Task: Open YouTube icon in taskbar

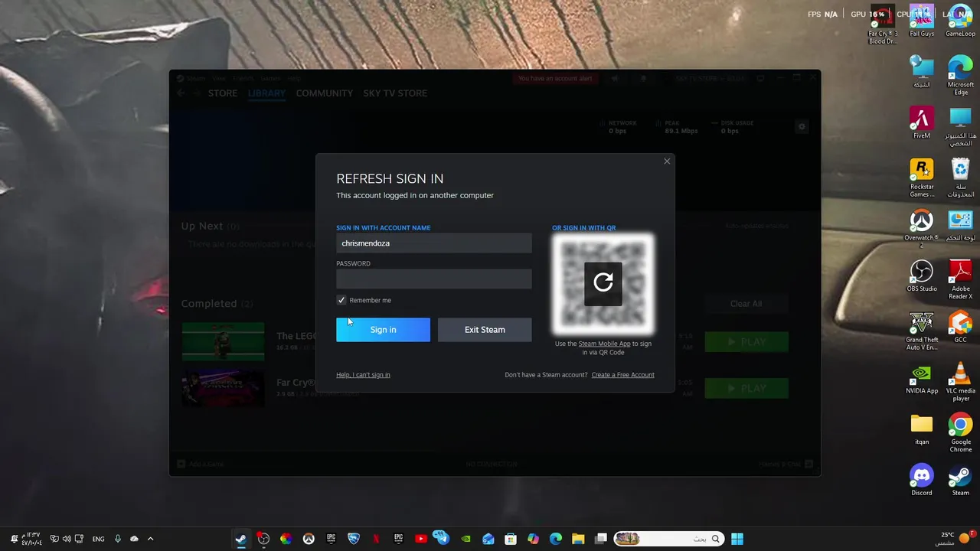Action: [x=420, y=539]
